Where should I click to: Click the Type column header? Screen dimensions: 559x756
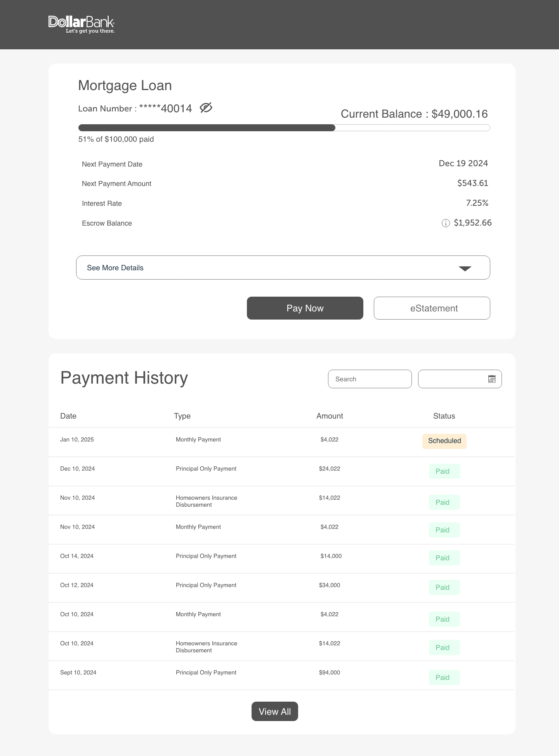pyautogui.click(x=182, y=416)
